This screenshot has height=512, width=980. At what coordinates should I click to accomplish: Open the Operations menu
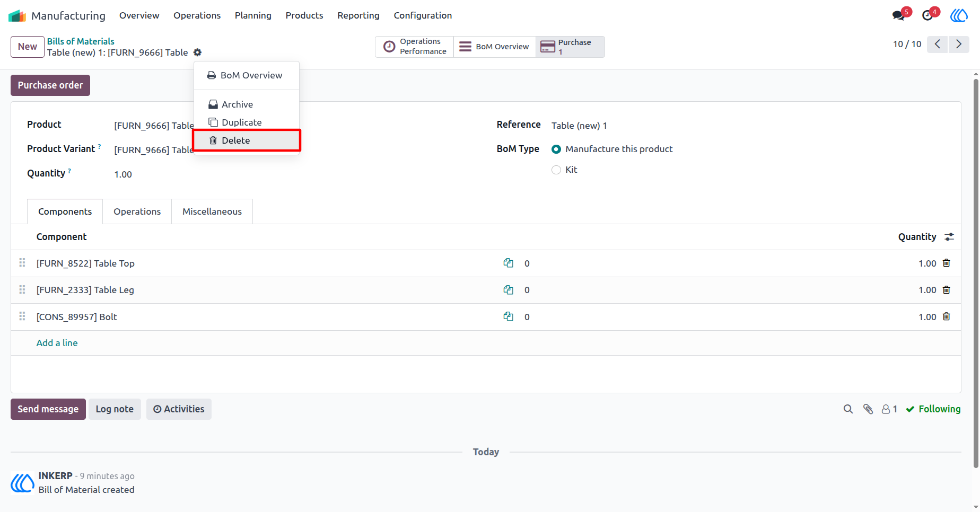[x=197, y=15]
